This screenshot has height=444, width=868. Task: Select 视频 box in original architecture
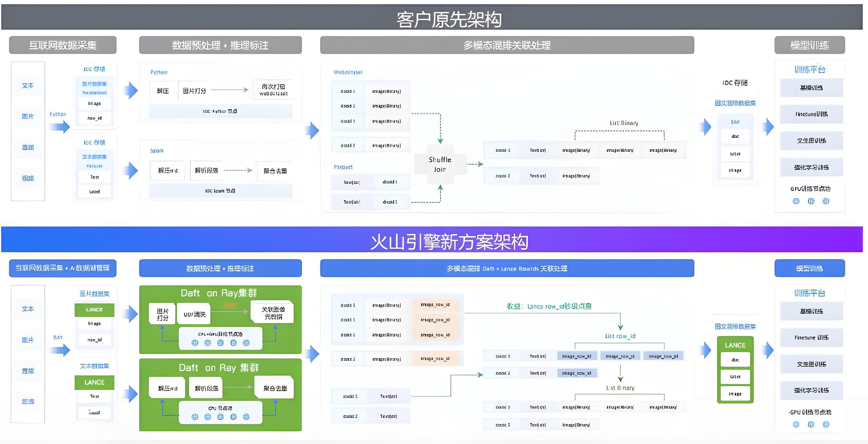click(x=28, y=178)
